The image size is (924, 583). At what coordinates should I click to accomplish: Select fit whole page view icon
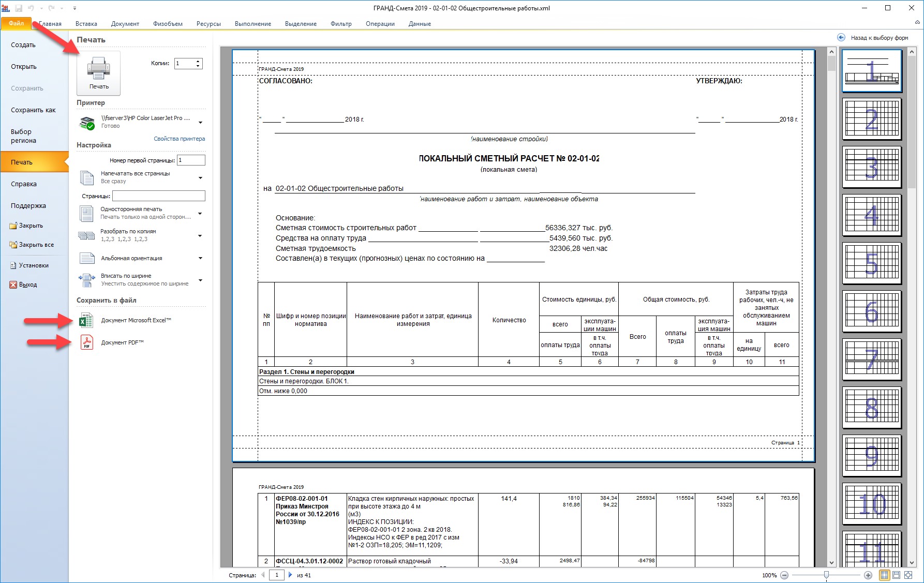[907, 575]
